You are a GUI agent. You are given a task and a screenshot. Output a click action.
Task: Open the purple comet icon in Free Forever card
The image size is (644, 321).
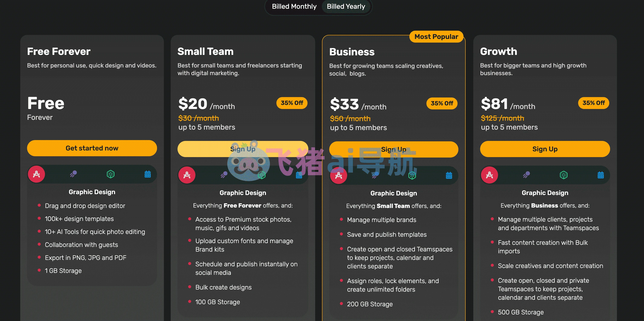coord(73,174)
